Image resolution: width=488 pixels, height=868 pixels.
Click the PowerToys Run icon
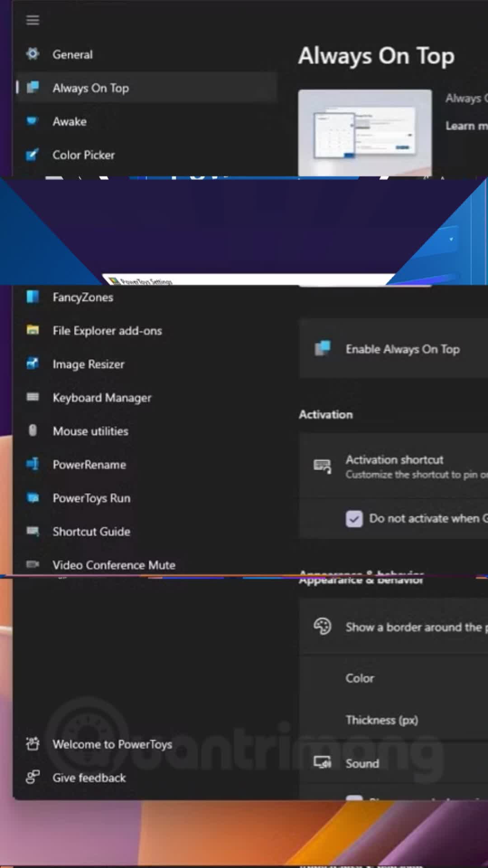pyautogui.click(x=33, y=498)
